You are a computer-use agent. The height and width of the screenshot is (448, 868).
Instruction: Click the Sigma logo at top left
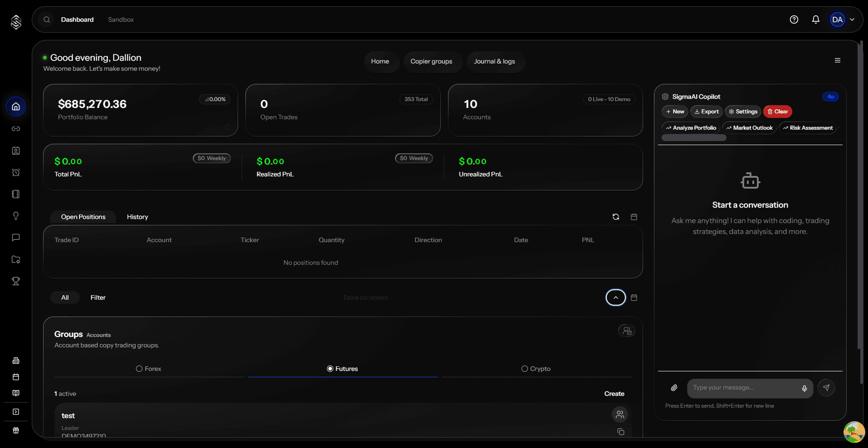pyautogui.click(x=16, y=22)
